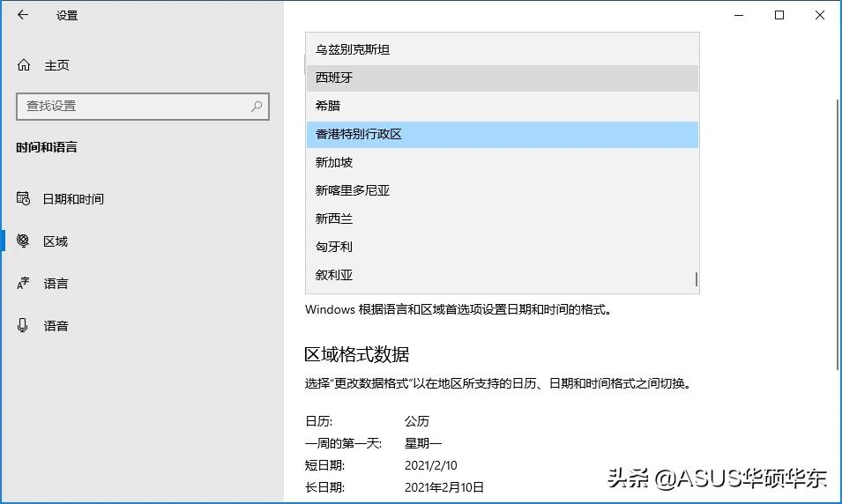Click the 区域格式数据 heading

click(356, 355)
